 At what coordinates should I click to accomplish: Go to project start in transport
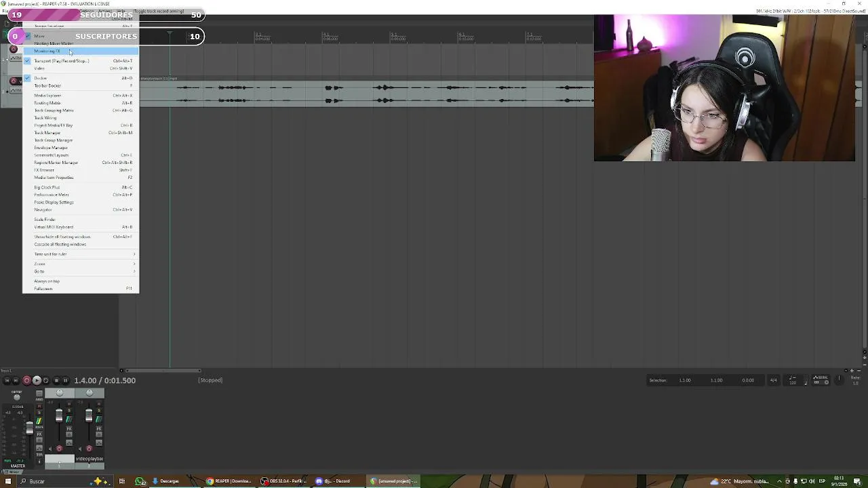point(7,380)
